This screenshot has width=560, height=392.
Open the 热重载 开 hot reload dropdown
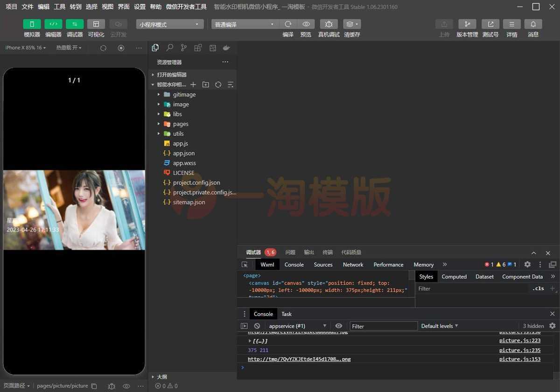point(69,48)
